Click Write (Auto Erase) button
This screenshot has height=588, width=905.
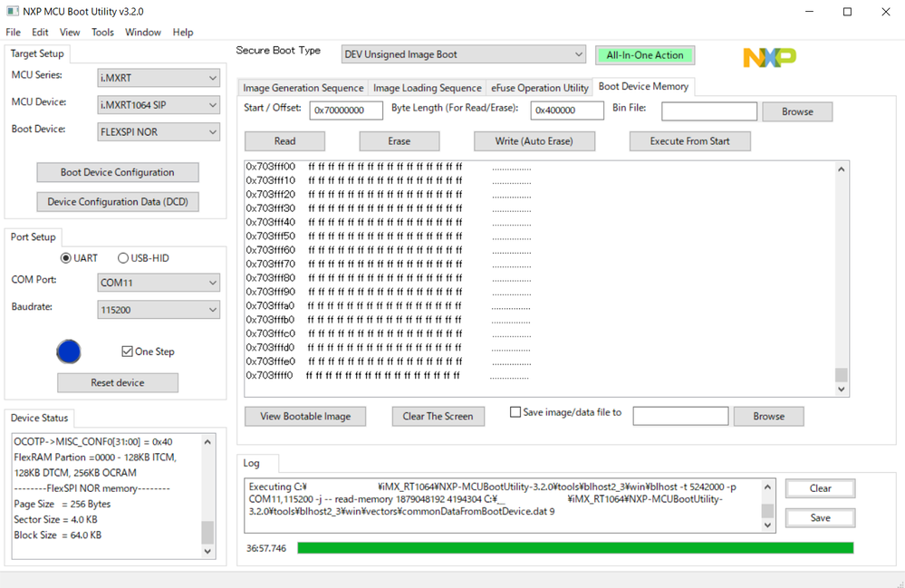534,140
